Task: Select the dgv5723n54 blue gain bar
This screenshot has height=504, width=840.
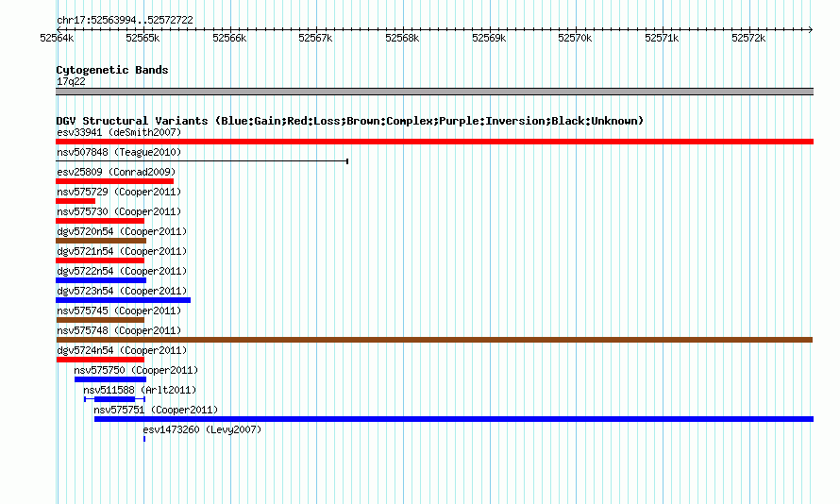Action: (124, 300)
